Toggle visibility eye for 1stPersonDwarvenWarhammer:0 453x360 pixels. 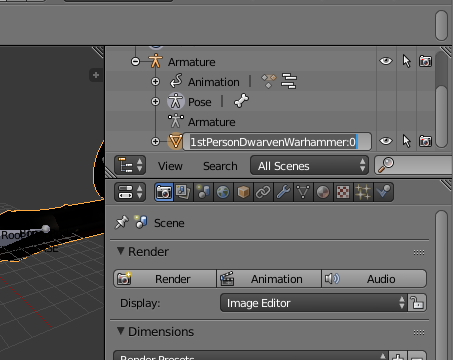(386, 141)
